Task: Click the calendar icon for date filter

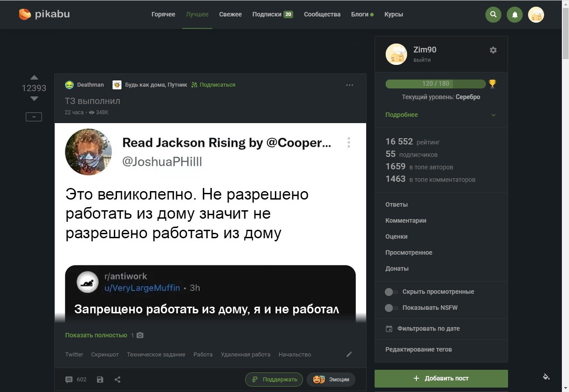Action: (x=389, y=329)
